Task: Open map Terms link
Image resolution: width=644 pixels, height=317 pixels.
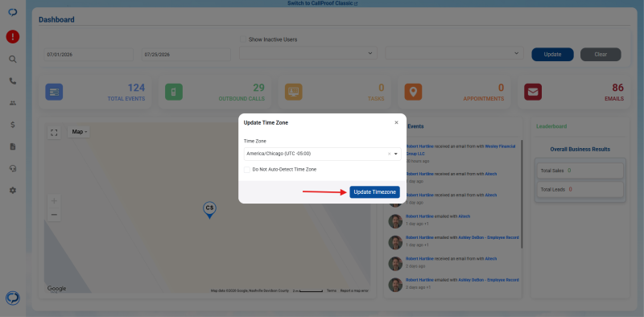Action: [x=332, y=290]
